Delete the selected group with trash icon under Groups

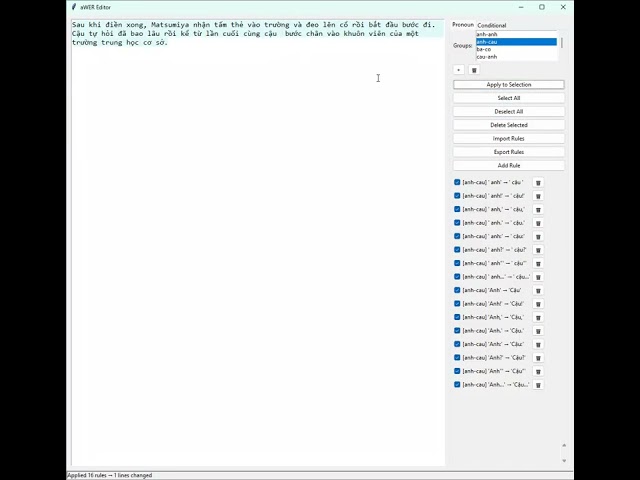coord(474,70)
